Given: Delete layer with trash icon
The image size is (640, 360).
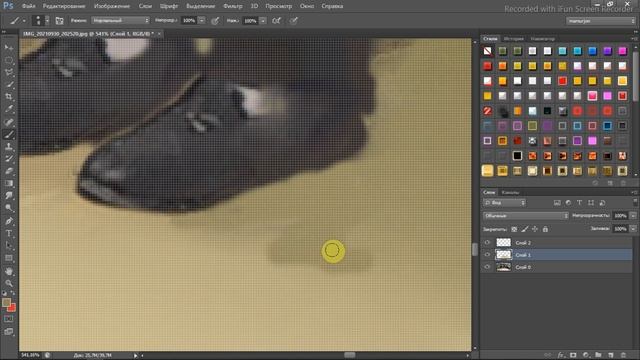Looking at the screenshot, I should click(623, 355).
